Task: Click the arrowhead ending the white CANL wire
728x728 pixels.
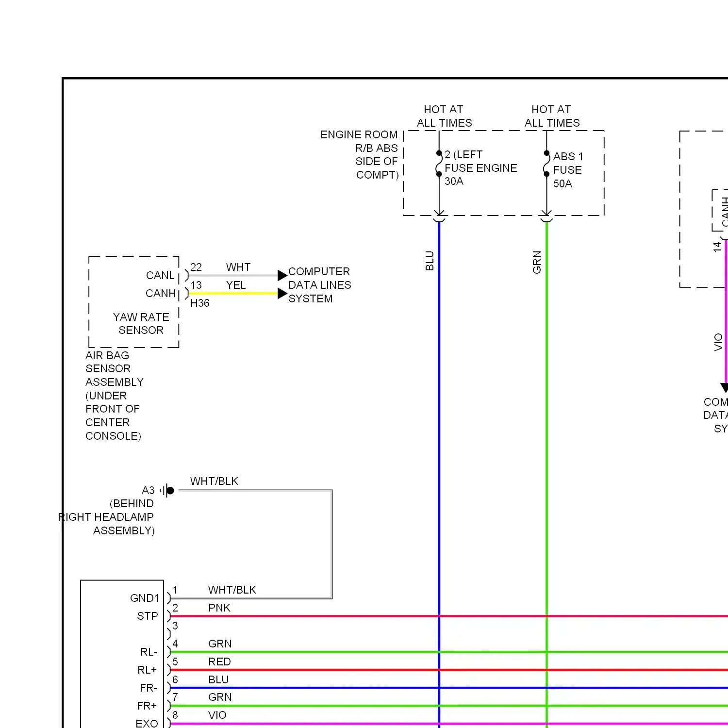Action: (x=282, y=276)
